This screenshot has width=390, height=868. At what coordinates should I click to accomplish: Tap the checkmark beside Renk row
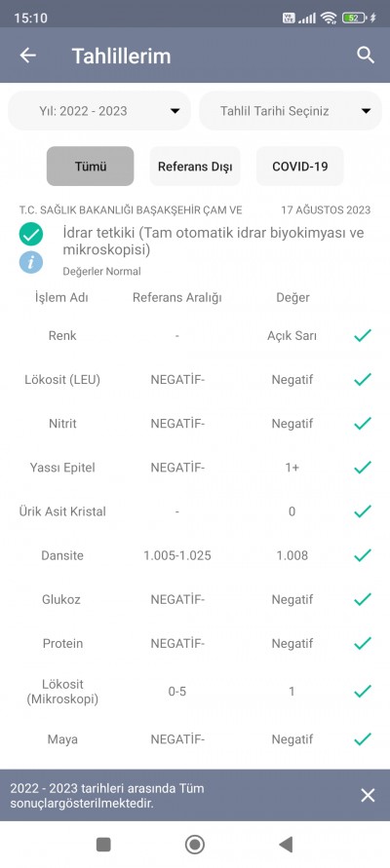tap(363, 335)
